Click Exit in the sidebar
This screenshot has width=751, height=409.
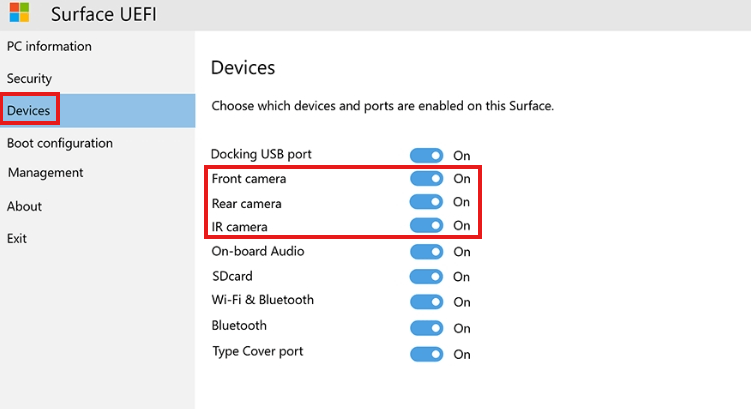click(17, 239)
